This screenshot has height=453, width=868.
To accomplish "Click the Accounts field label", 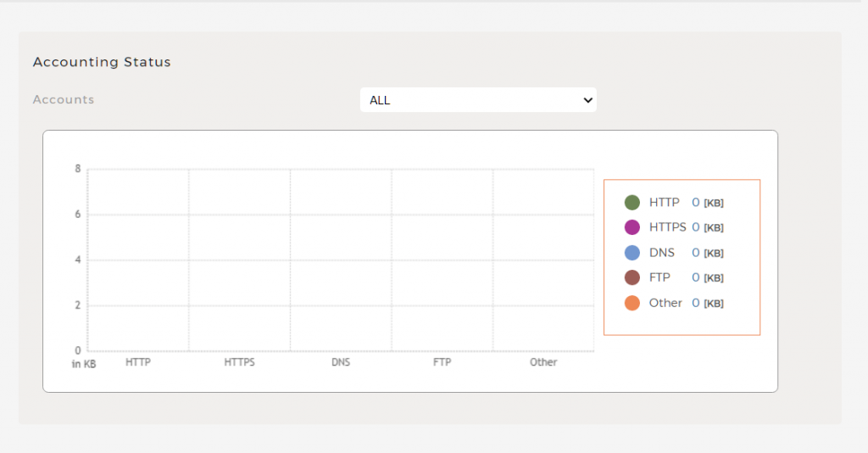I will click(64, 100).
